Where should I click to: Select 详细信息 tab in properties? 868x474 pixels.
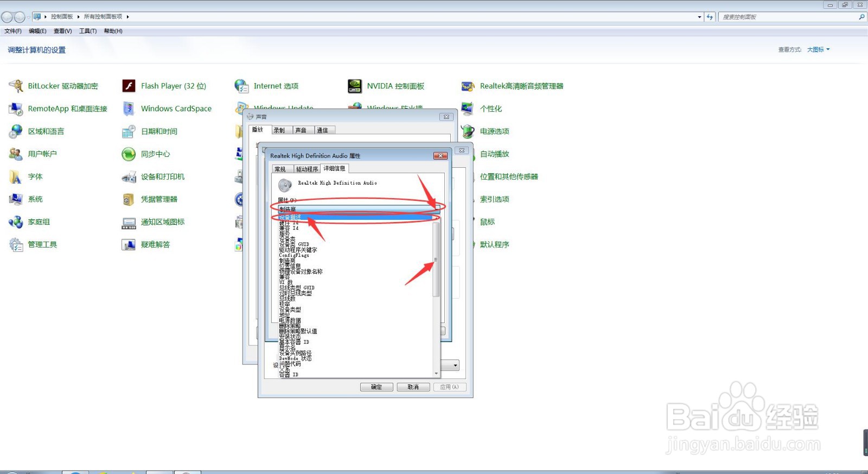(334, 169)
